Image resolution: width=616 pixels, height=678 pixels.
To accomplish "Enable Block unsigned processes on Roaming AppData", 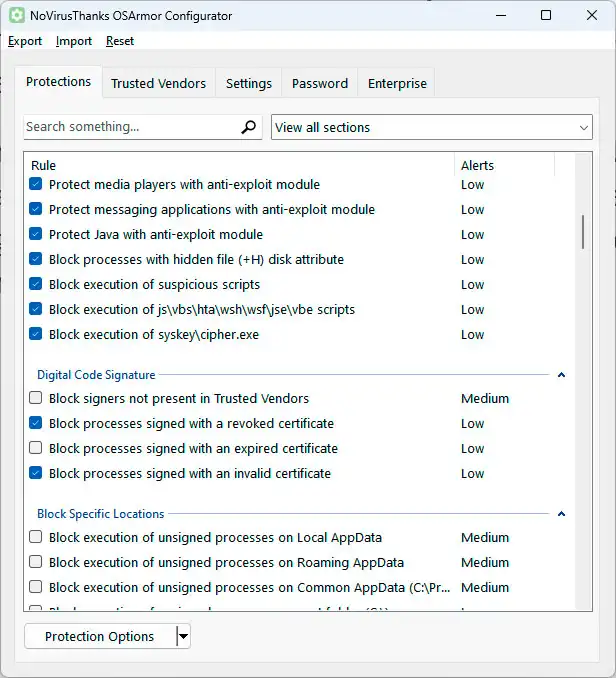I will click(x=35, y=562).
